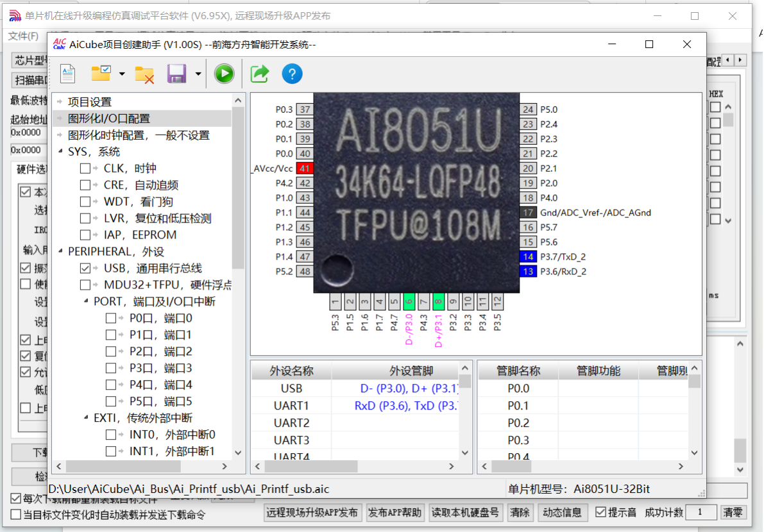764x532 pixels.
Task: Click pin 37 P0.3 on chip diagram
Action: click(x=305, y=110)
